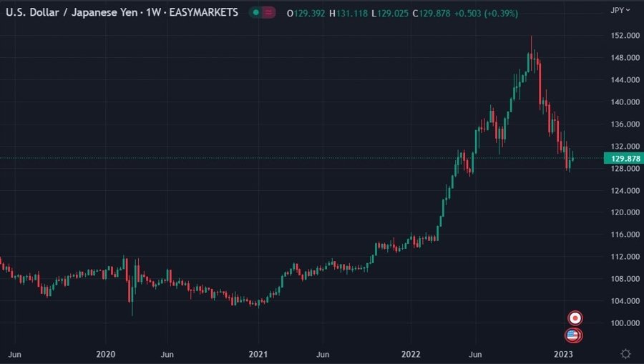Screen dimensions: 644x364
Task: Click the 2020 label on time axis
Action: 106,354
